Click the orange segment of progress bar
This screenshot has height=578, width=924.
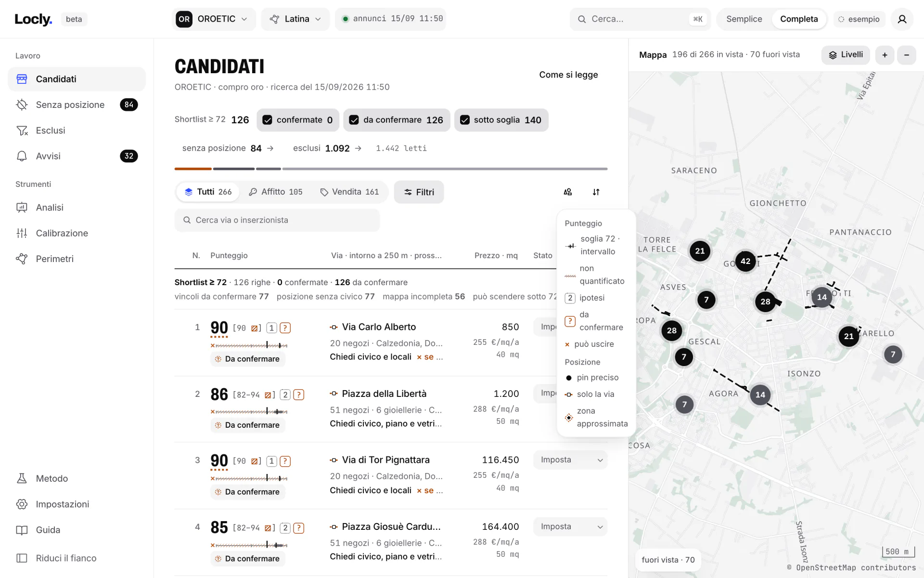(x=193, y=169)
